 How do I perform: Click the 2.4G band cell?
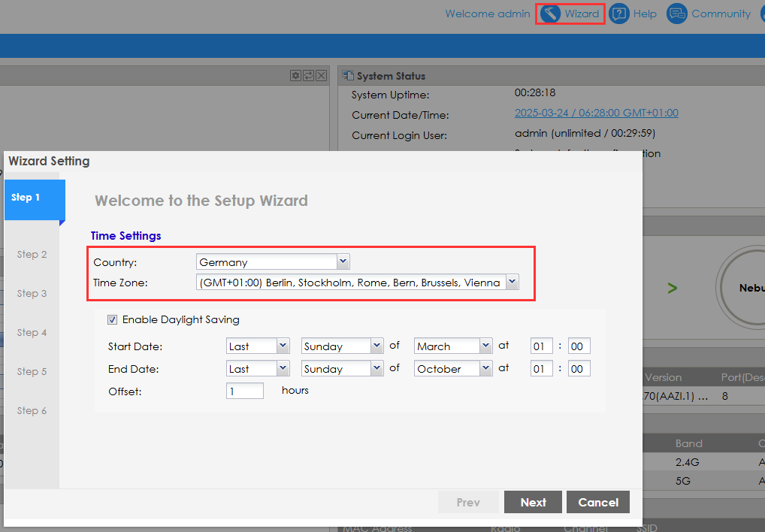pyautogui.click(x=688, y=462)
